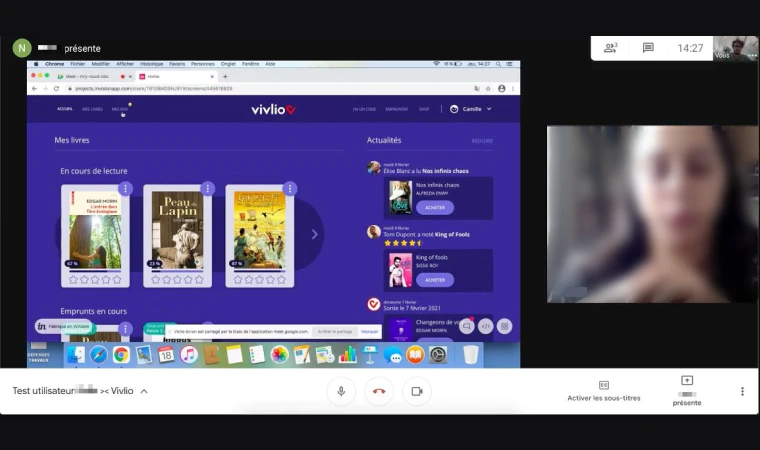Open InVision inspect code icon
Screen dimensions: 760x450
tap(485, 326)
